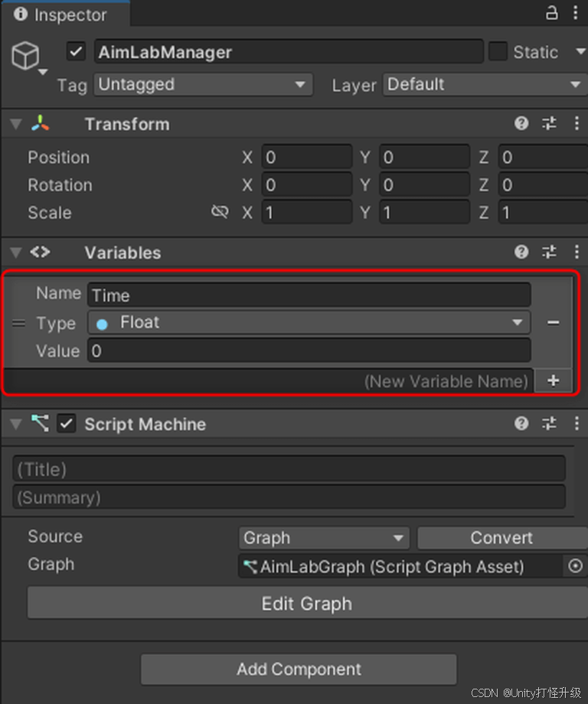
Task: Remove the Time variable with minus button
Action: pyautogui.click(x=554, y=322)
